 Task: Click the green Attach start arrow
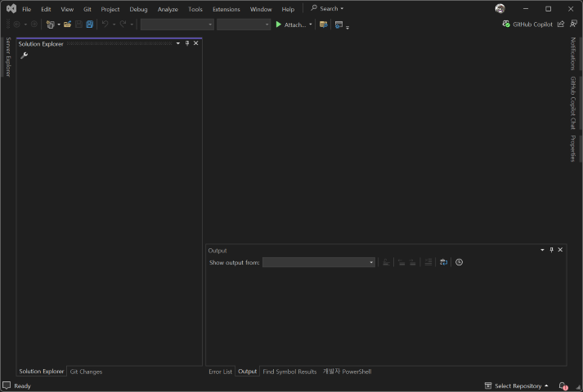tap(279, 24)
